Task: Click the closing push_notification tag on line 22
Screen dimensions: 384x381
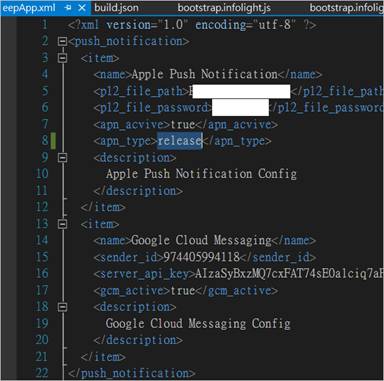Action: [x=132, y=373]
